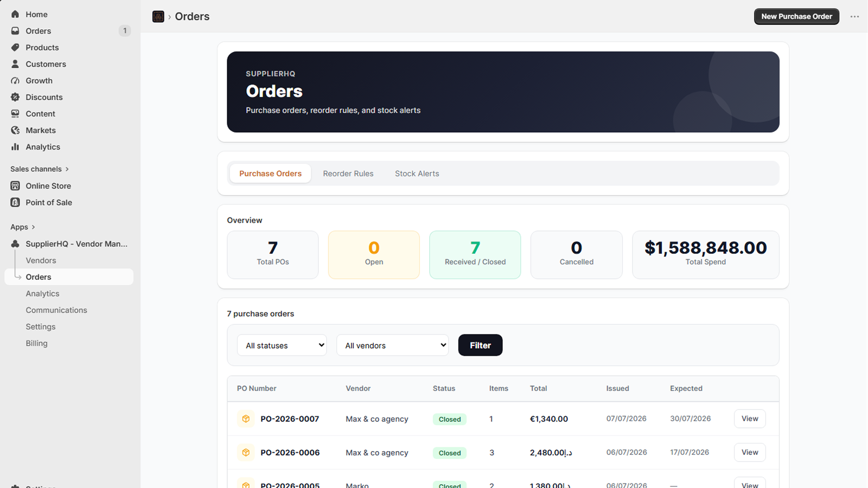Click the 30/07/2026 expected date
The height and width of the screenshot is (488, 868).
point(690,419)
